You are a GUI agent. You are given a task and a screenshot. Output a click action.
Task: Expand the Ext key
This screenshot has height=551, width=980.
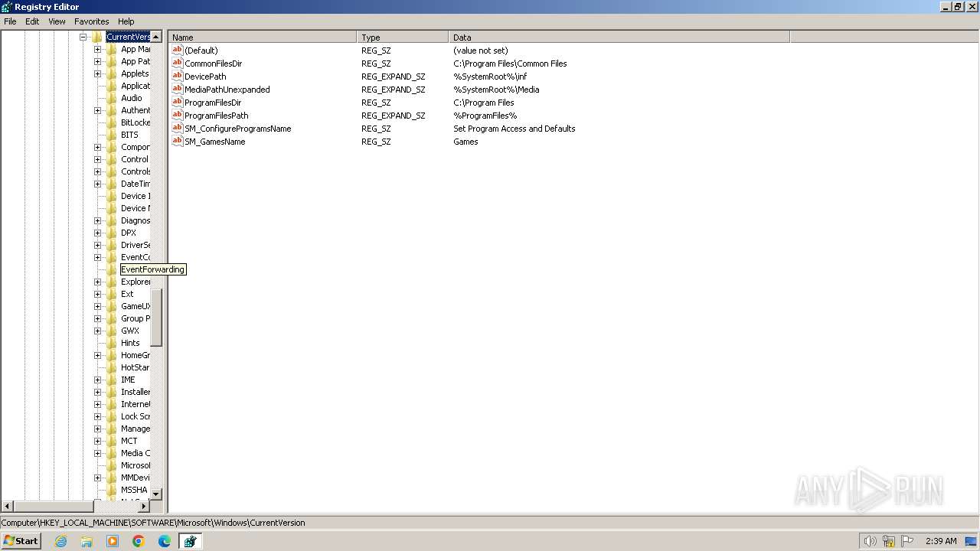tap(97, 294)
